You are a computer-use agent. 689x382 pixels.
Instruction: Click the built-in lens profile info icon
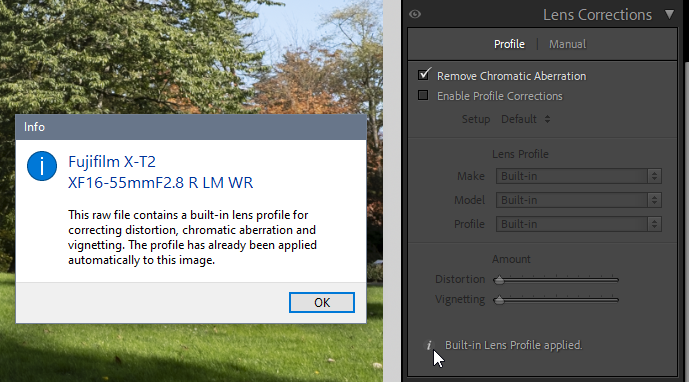(x=429, y=346)
